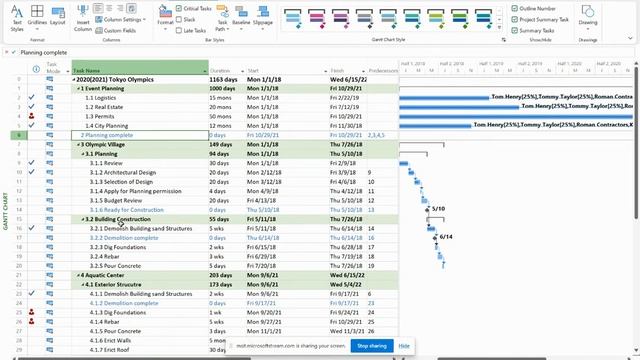Viewport: 640px width, 360px height.
Task: Cancel the formula bar entry
Action: (x=7, y=52)
